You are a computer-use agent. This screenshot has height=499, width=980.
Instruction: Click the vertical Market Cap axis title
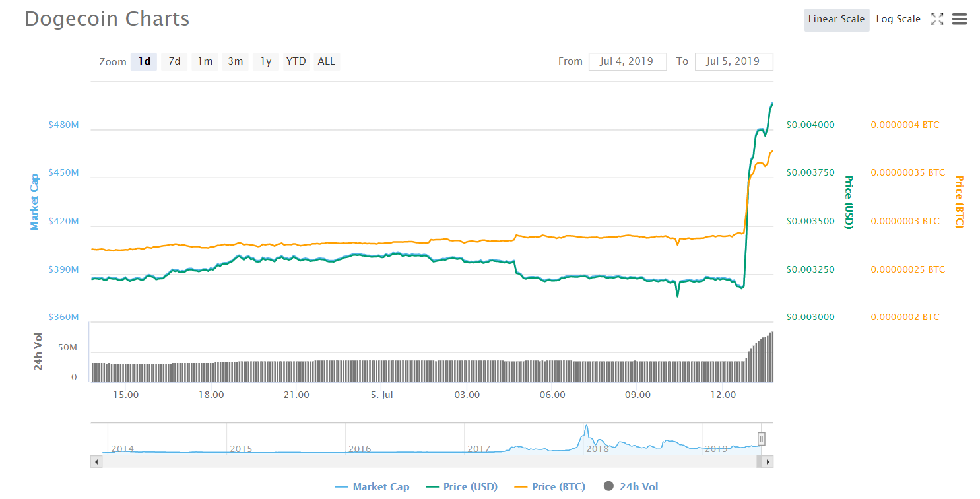pyautogui.click(x=34, y=202)
